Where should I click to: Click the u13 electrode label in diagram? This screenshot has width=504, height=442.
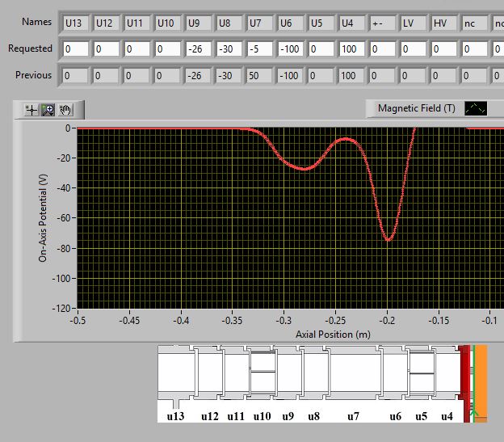[175, 416]
